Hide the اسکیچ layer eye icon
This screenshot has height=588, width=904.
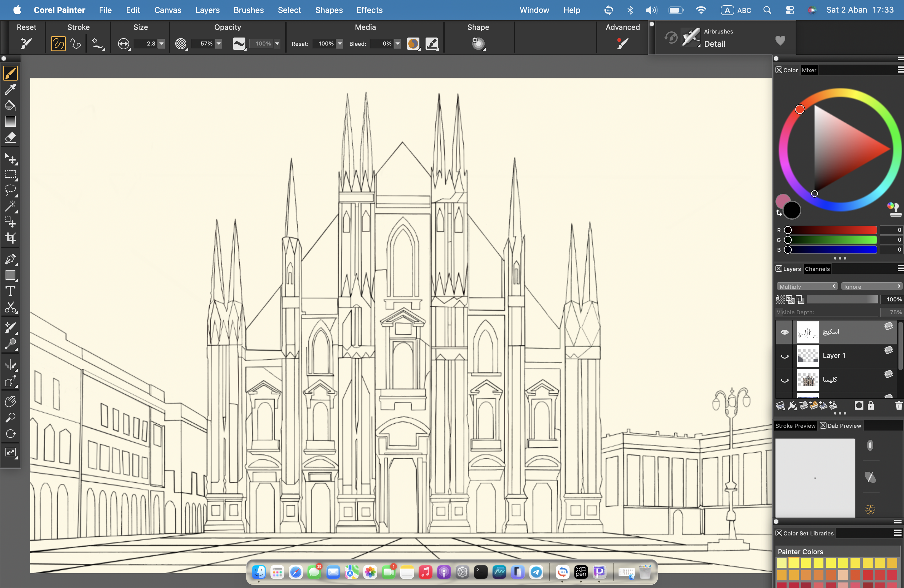point(784,332)
